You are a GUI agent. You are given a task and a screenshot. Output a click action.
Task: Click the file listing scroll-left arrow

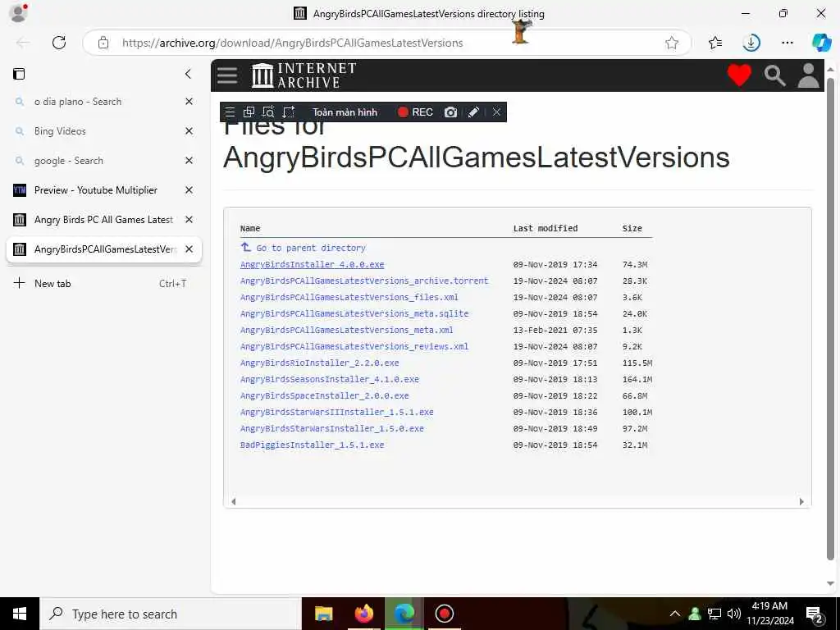coord(234,502)
